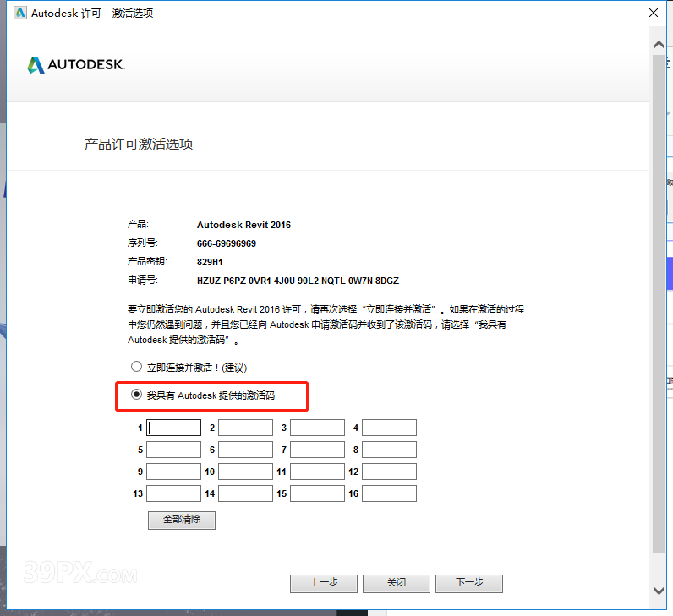Click the product key '829H1'
This screenshot has height=616, width=673.
(210, 262)
